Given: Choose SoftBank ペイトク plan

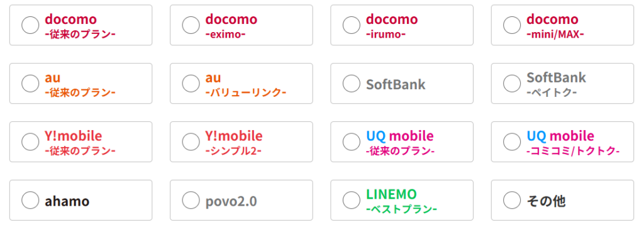Looking at the screenshot, I should coord(512,84).
